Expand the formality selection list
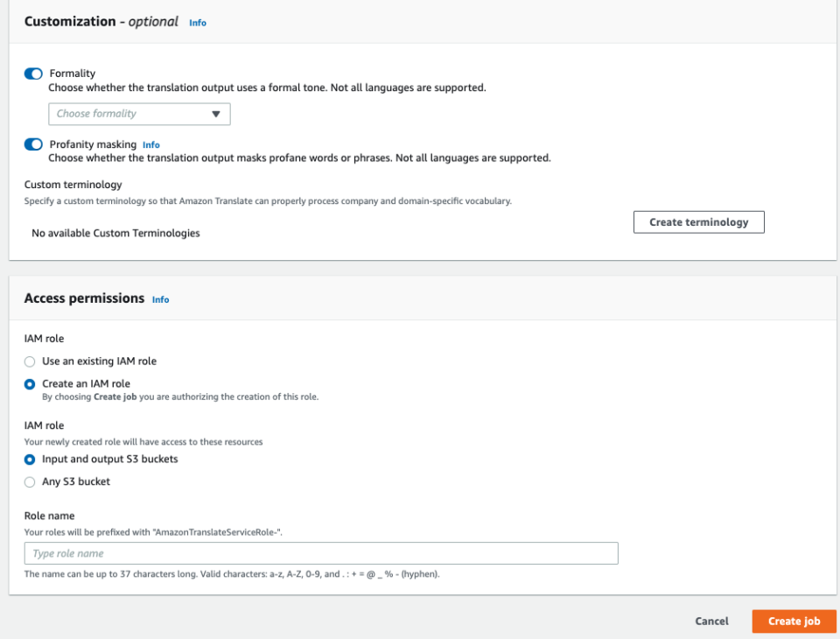Image resolution: width=840 pixels, height=639 pixels. pyautogui.click(x=138, y=114)
